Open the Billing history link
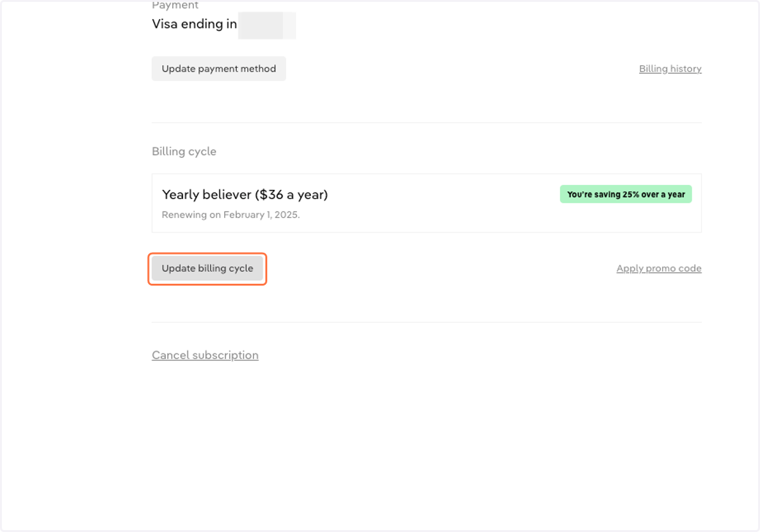Viewport: 760px width, 532px height. (x=670, y=69)
